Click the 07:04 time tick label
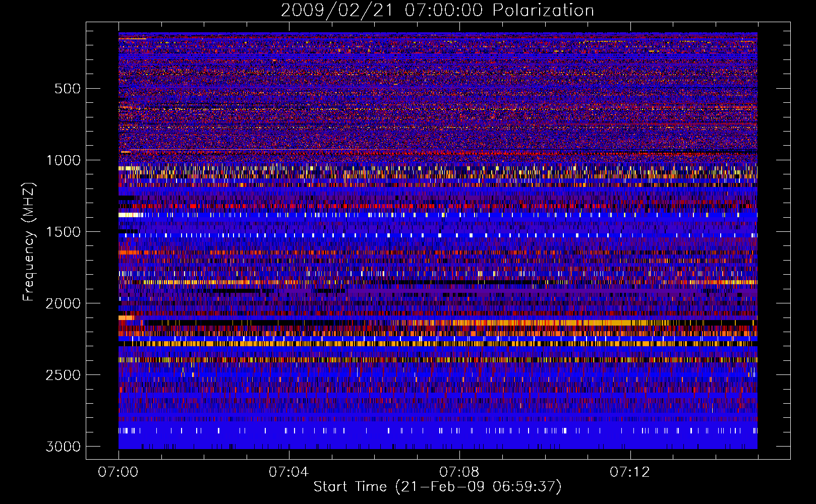The height and width of the screenshot is (504, 816). point(289,472)
